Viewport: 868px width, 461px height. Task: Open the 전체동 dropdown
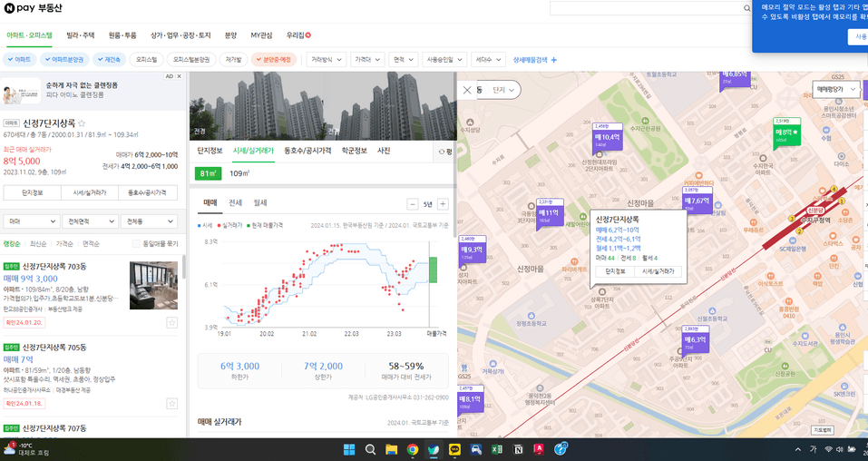click(x=149, y=221)
